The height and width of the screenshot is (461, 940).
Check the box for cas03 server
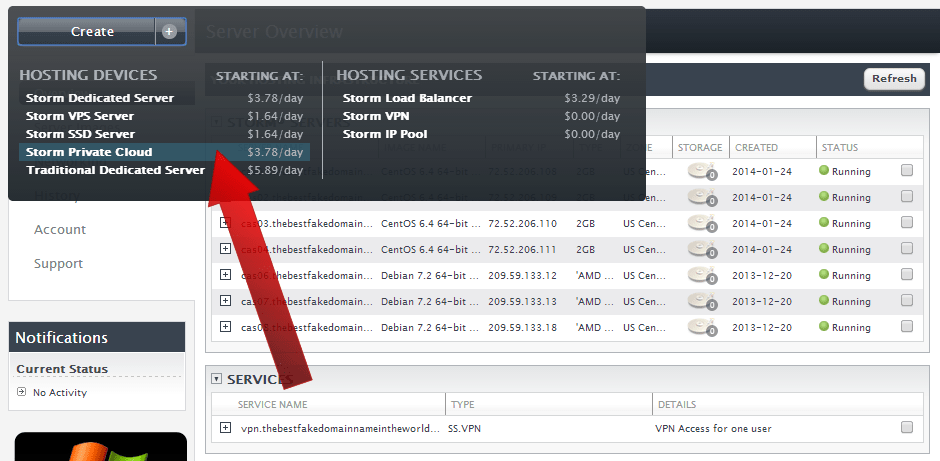coord(906,223)
